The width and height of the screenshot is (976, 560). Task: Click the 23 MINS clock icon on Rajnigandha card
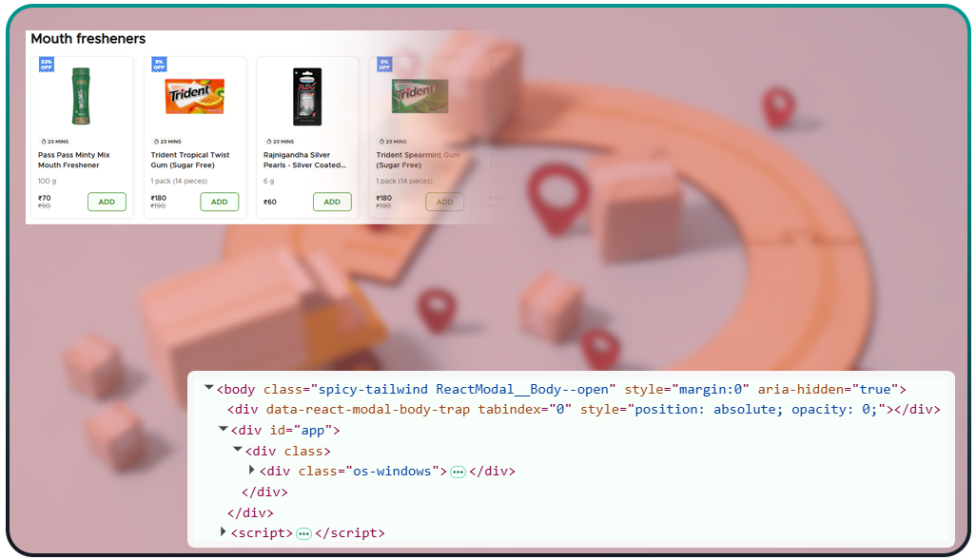[268, 142]
